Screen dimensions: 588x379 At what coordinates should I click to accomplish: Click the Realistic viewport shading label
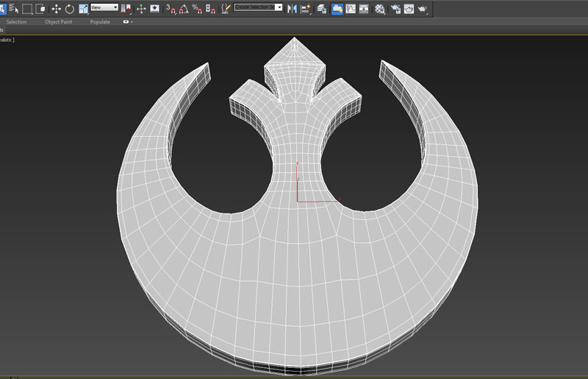[x=7, y=40]
